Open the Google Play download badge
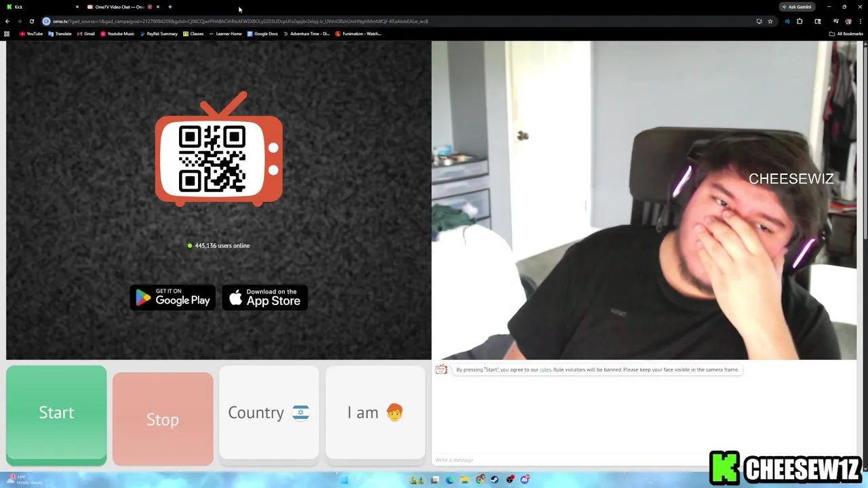The width and height of the screenshot is (868, 488). pyautogui.click(x=173, y=298)
